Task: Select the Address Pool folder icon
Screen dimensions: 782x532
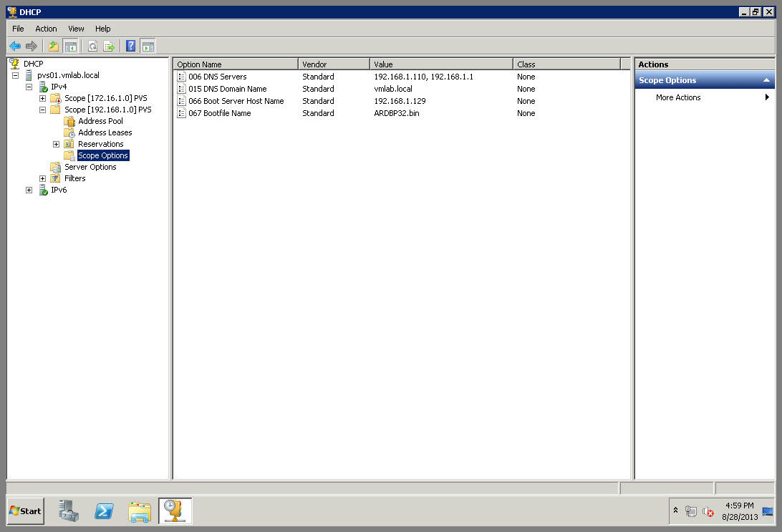Action: pos(69,121)
